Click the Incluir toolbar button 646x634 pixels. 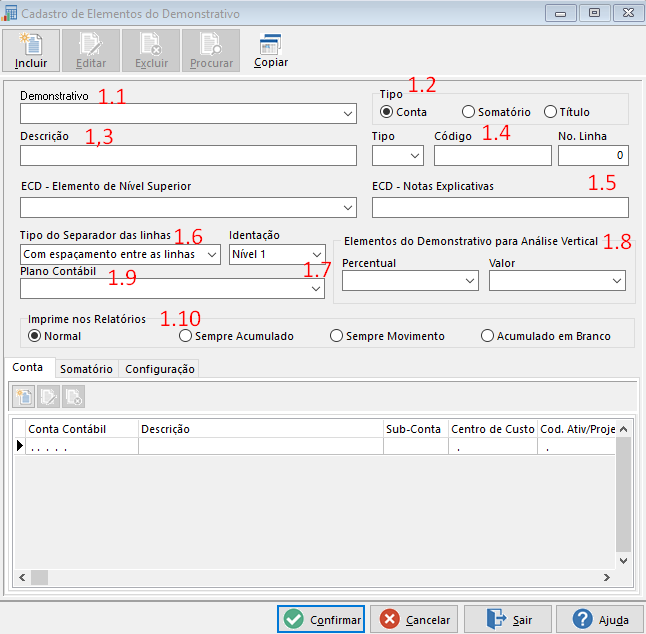[31, 51]
